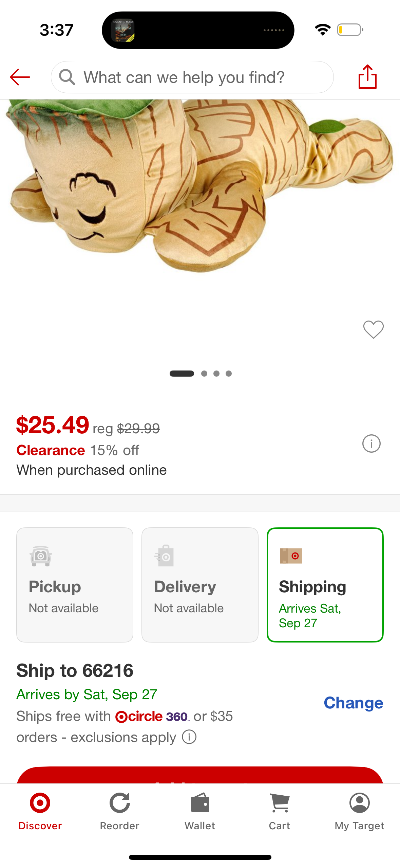400x868 pixels.
Task: Choose the Shipping fulfillment option
Action: 325,584
